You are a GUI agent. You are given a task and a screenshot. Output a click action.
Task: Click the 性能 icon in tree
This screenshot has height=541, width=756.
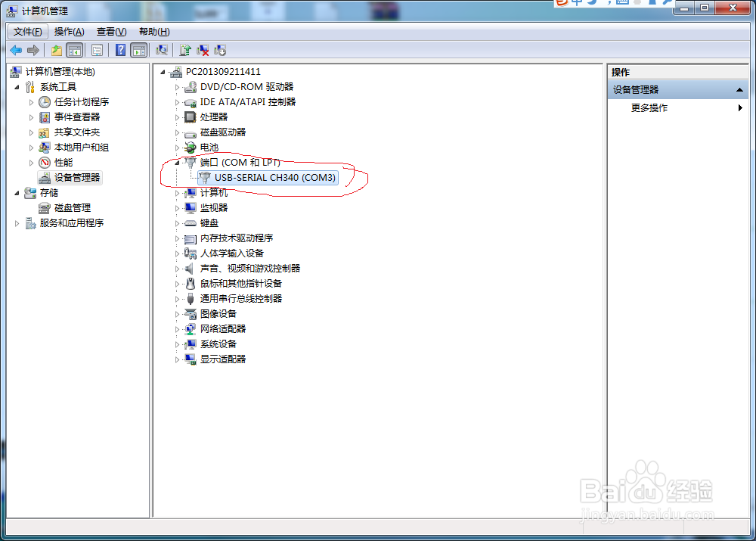(x=45, y=163)
